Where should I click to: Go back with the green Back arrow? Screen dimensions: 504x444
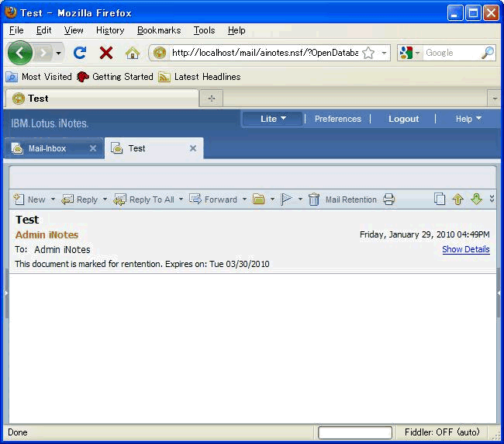point(20,53)
